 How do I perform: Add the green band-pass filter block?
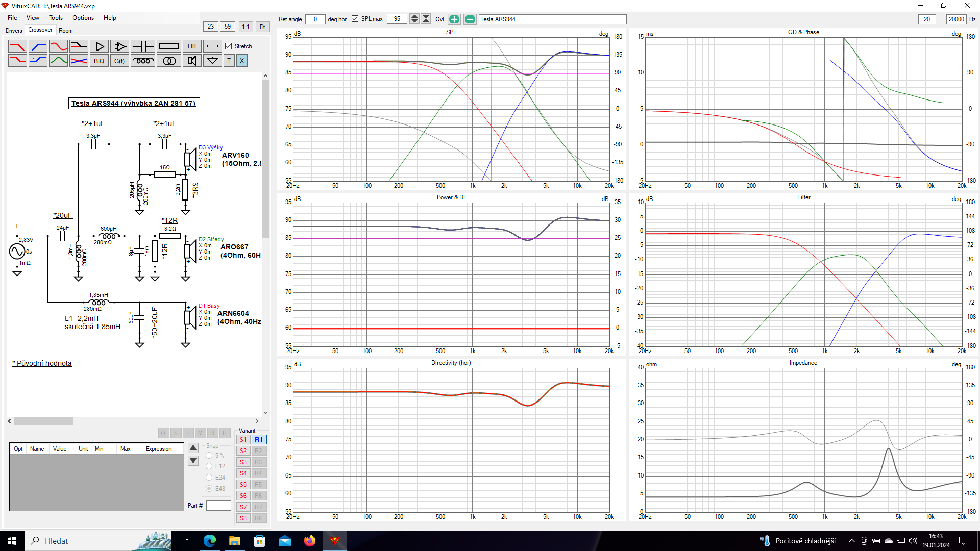58,61
